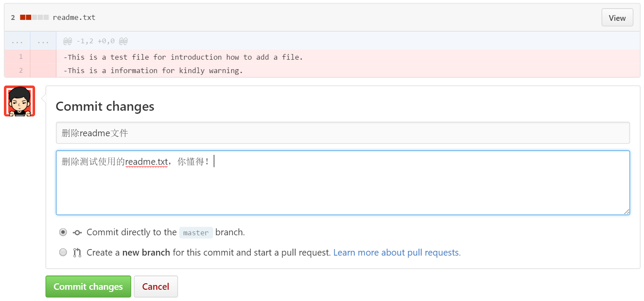Viewport: 644px width, 301px height.
Task: Expand the first '...' diff column
Action: [x=17, y=42]
